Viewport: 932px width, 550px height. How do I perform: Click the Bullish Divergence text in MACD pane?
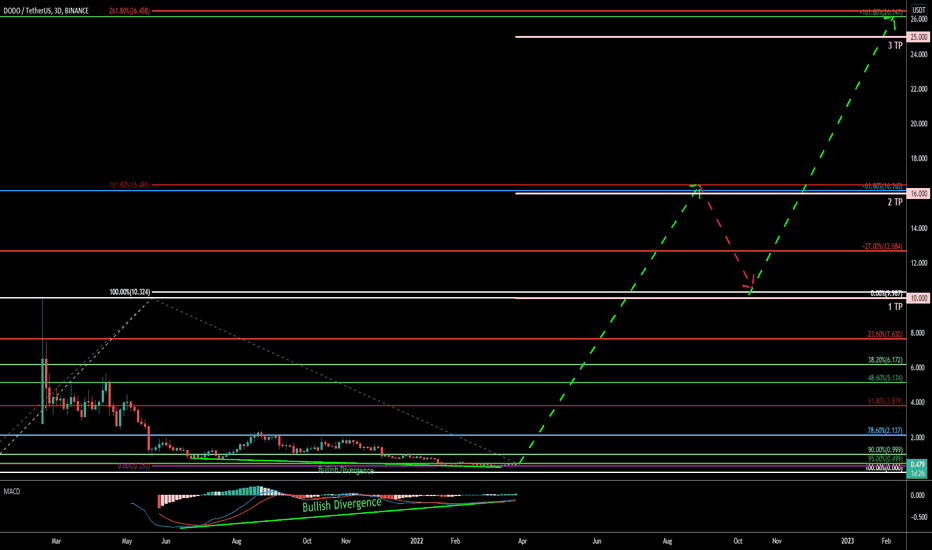[342, 505]
